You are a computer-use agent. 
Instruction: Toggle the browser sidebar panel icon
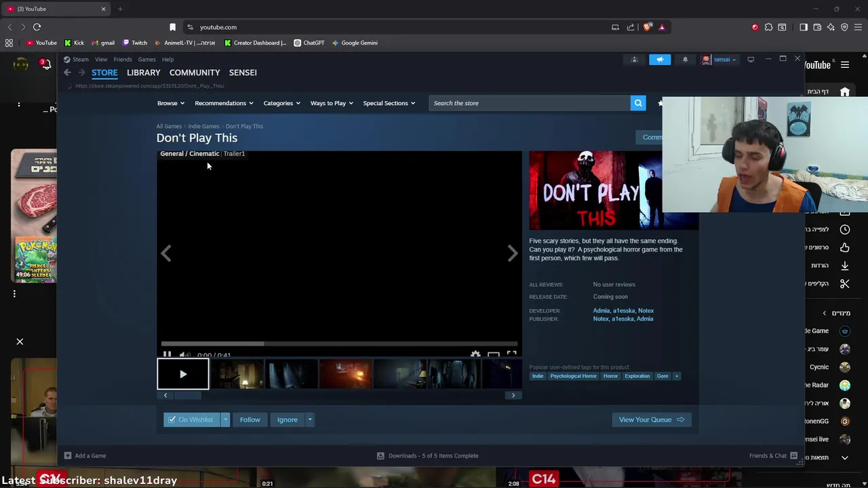(x=804, y=27)
